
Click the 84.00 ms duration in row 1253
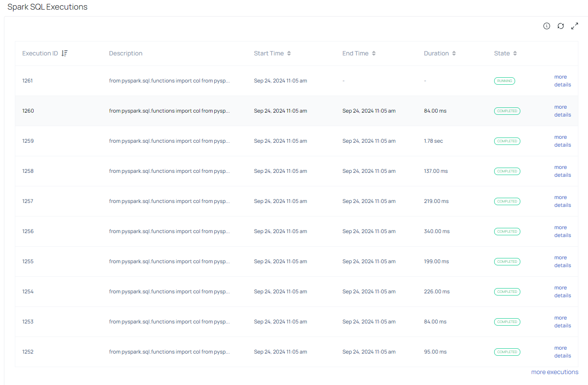[x=435, y=322]
